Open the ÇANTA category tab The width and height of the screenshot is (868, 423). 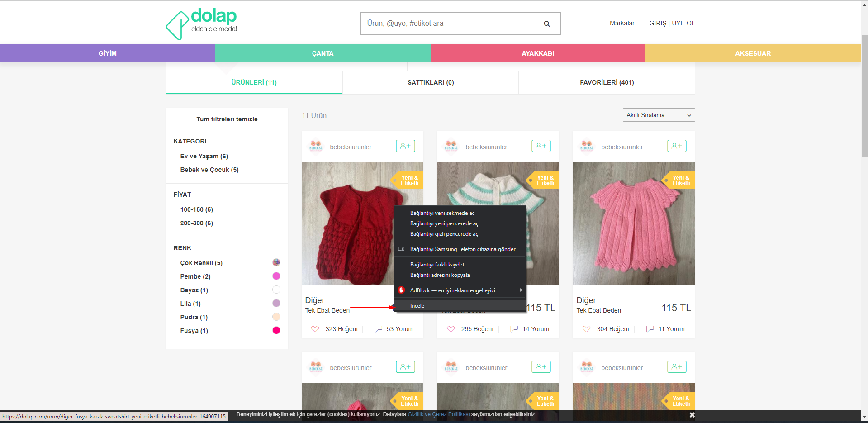click(x=323, y=53)
